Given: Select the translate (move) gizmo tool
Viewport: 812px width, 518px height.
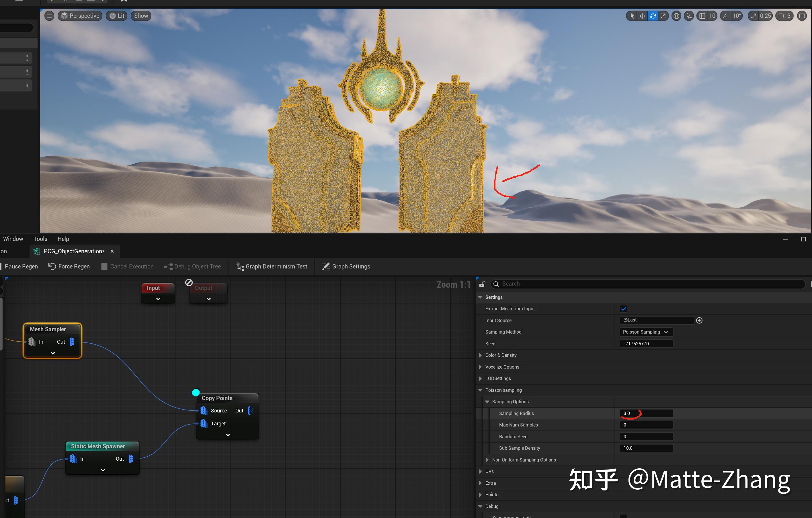Looking at the screenshot, I should point(642,16).
